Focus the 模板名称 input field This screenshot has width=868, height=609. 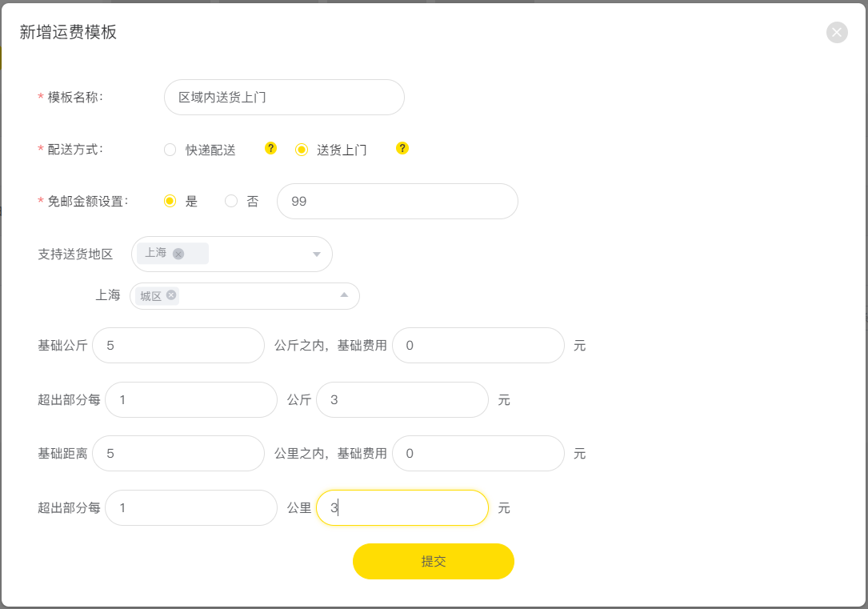click(284, 98)
